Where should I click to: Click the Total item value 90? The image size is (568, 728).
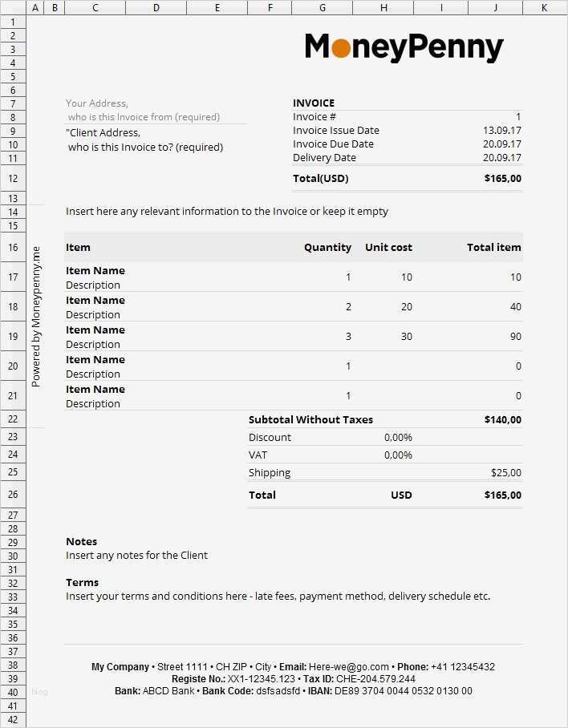coord(515,337)
